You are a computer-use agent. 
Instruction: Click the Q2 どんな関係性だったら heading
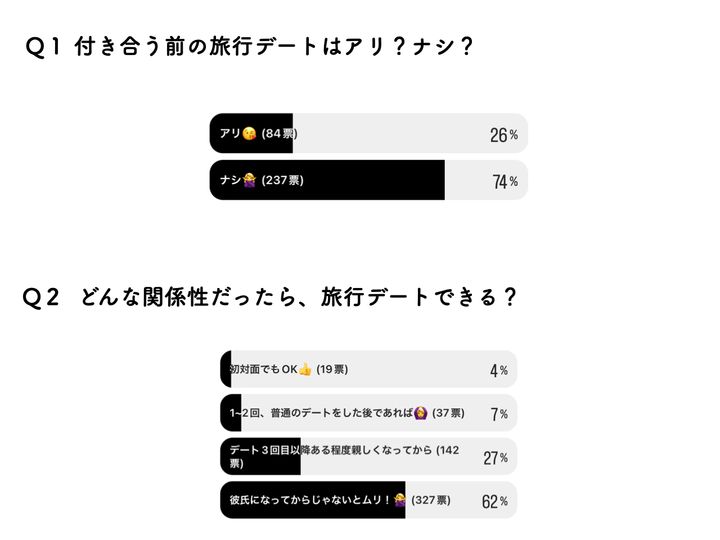[269, 297]
